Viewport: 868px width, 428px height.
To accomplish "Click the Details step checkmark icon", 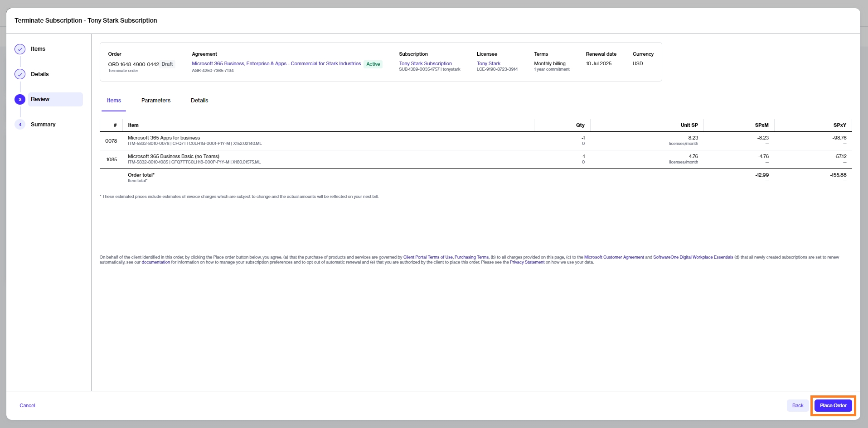I will click(x=20, y=74).
